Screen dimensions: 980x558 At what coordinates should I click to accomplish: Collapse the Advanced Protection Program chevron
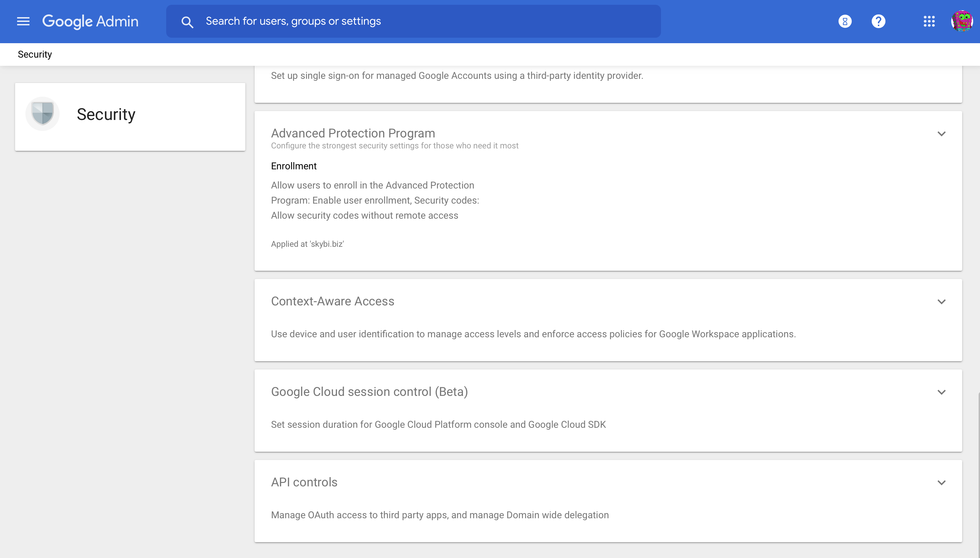tap(941, 134)
